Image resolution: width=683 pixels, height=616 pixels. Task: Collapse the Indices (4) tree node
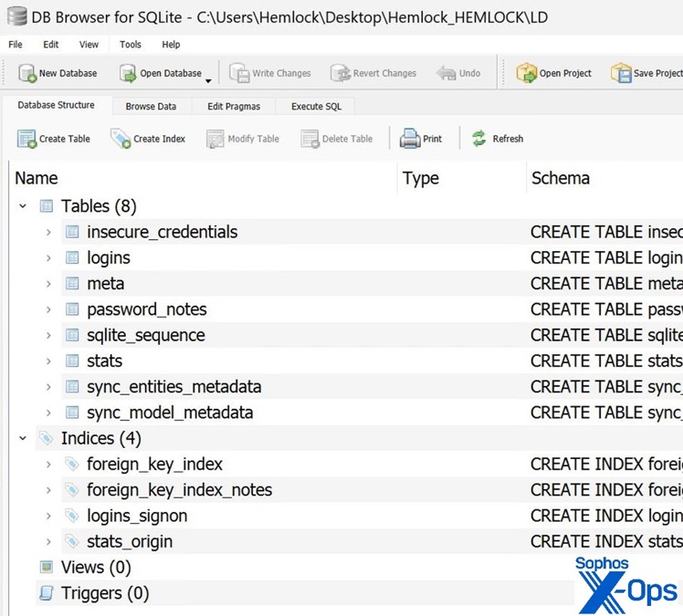(23, 438)
